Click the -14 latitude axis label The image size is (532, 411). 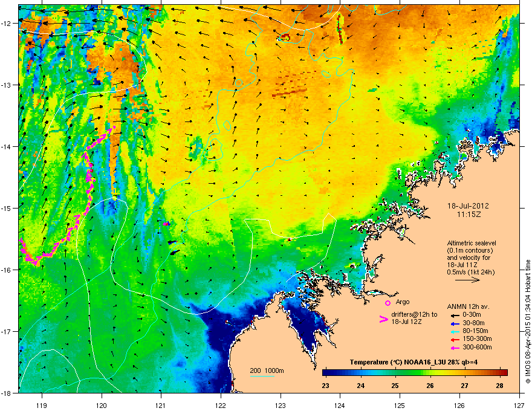6,147
